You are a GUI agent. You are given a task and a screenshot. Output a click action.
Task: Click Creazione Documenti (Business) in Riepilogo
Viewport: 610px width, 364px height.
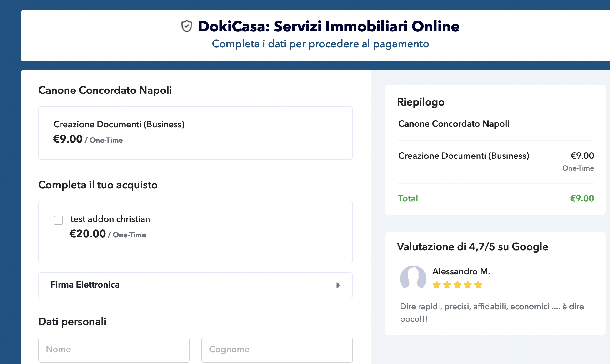point(464,156)
